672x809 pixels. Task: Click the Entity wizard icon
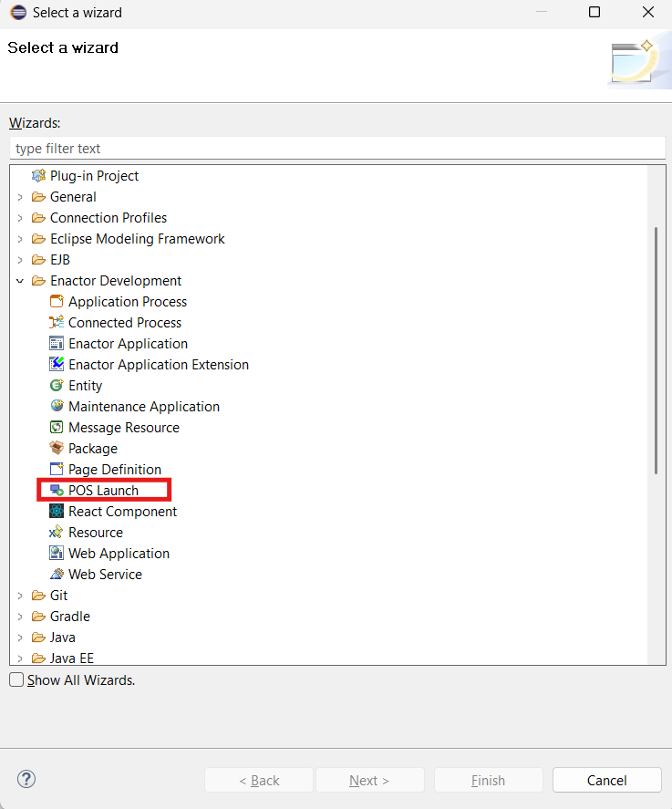[x=57, y=386]
